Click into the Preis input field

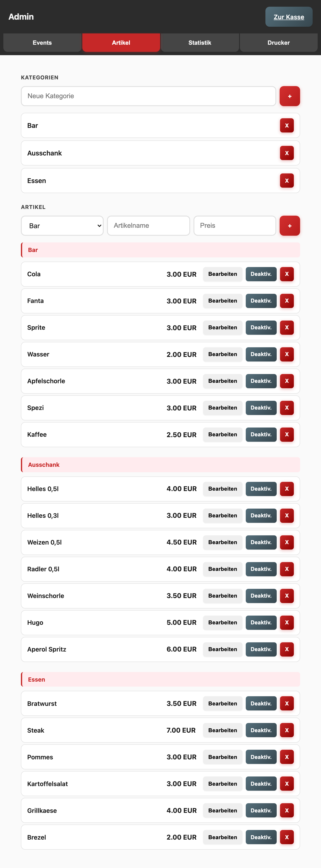pos(235,226)
